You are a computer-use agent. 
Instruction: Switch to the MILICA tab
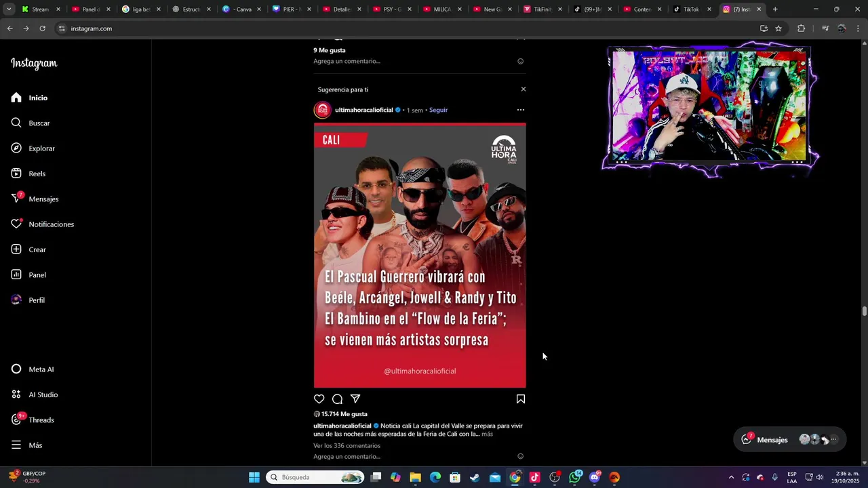pos(441,9)
